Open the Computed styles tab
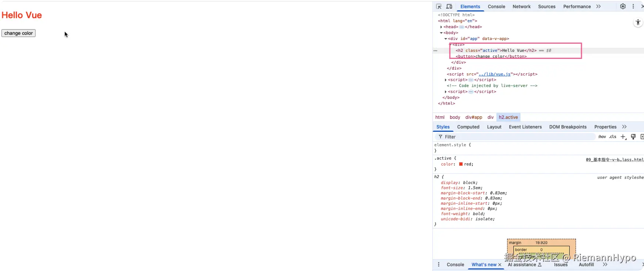This screenshot has width=644, height=271. (x=468, y=127)
